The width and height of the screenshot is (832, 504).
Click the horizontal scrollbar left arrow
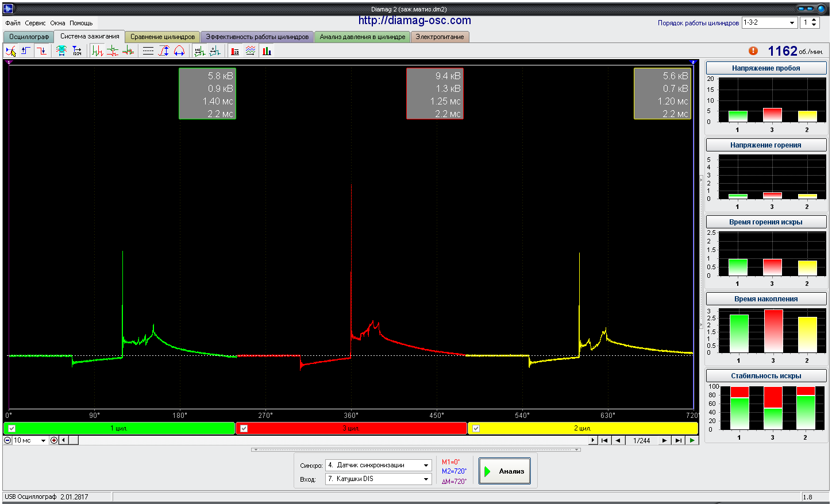point(64,440)
